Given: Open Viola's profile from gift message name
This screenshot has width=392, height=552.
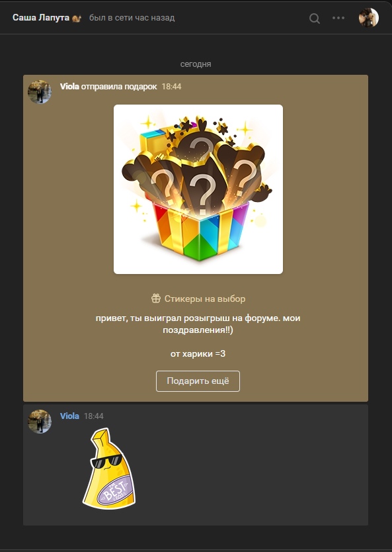Looking at the screenshot, I should (x=69, y=87).
